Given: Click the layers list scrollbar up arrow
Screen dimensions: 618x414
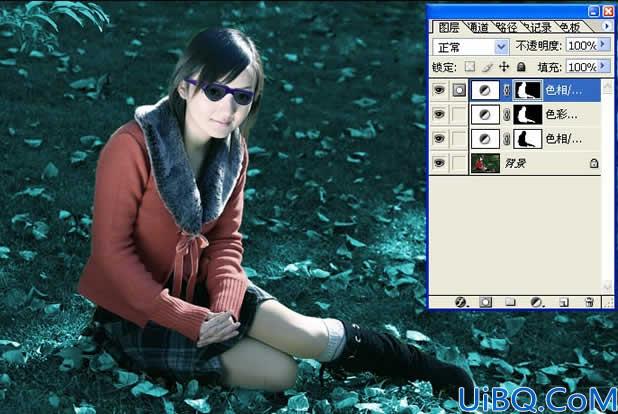Looking at the screenshot, I should 607,85.
